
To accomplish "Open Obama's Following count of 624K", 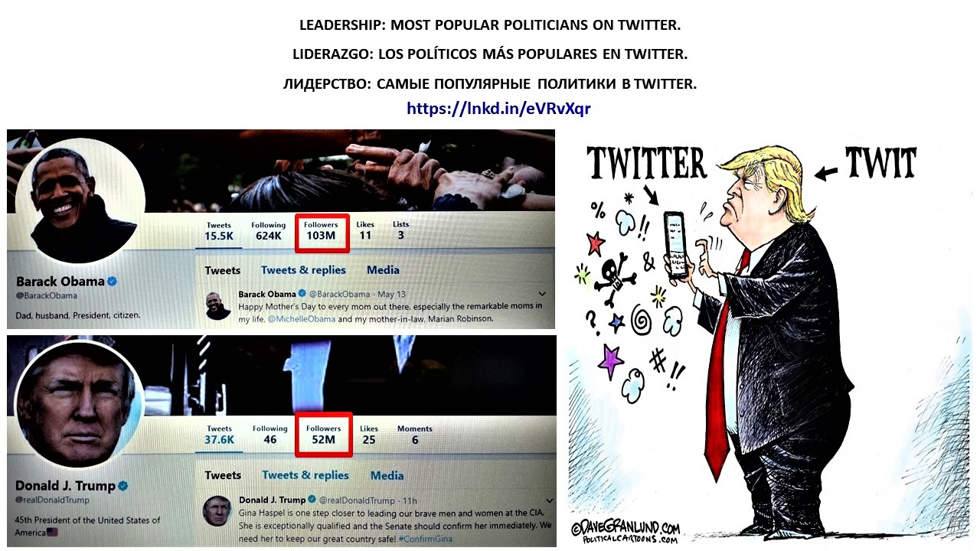I will (x=269, y=230).
